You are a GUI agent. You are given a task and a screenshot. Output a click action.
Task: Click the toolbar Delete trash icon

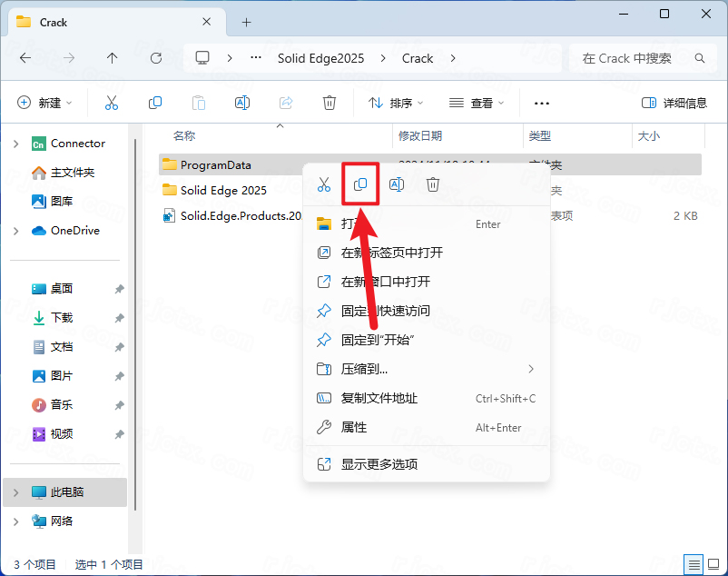tap(330, 103)
